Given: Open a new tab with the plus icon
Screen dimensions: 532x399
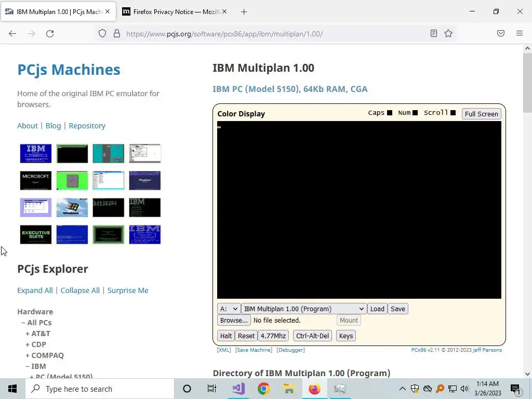Looking at the screenshot, I should [244, 12].
